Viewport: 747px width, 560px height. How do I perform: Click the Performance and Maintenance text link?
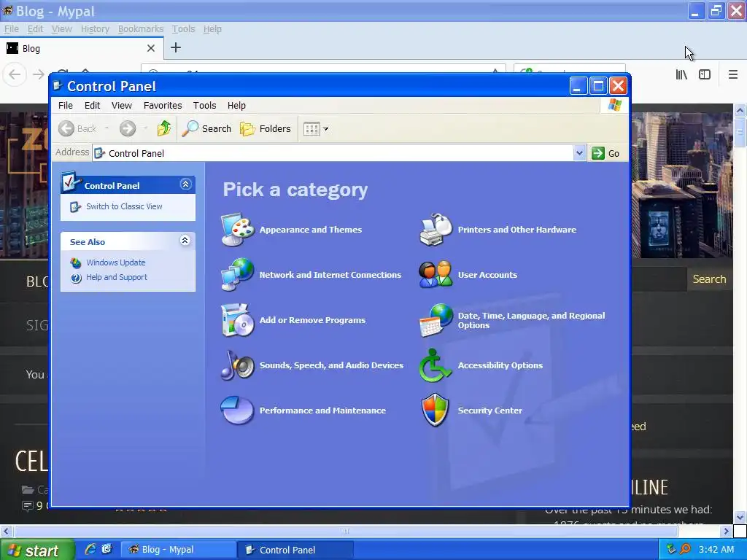click(322, 411)
